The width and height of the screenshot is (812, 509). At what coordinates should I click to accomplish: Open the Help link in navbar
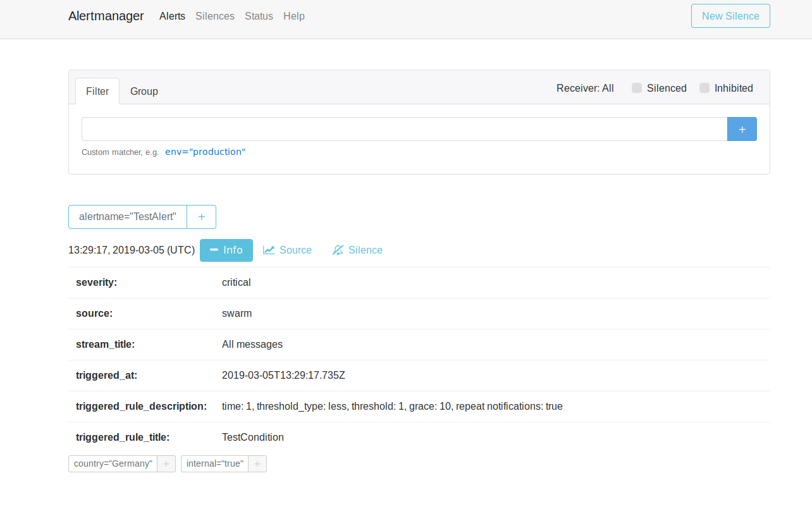point(294,16)
